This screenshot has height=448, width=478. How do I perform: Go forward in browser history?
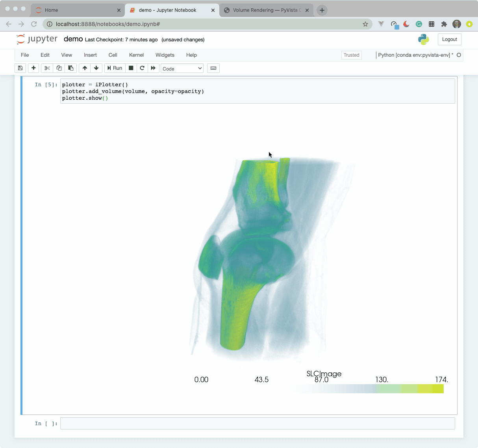(x=21, y=24)
